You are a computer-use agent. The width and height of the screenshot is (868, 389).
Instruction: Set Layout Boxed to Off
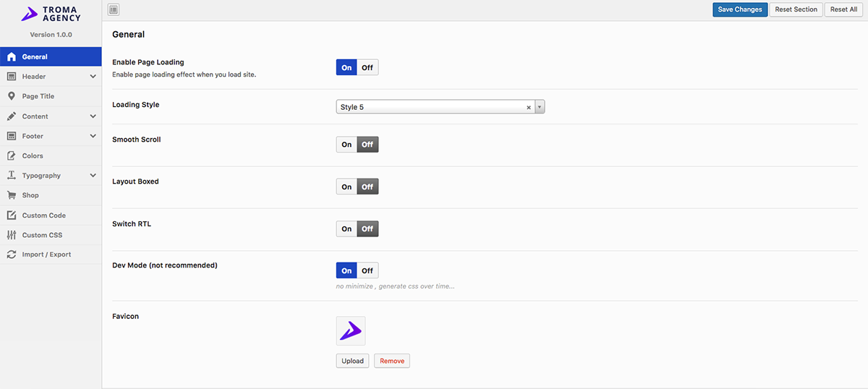point(367,187)
